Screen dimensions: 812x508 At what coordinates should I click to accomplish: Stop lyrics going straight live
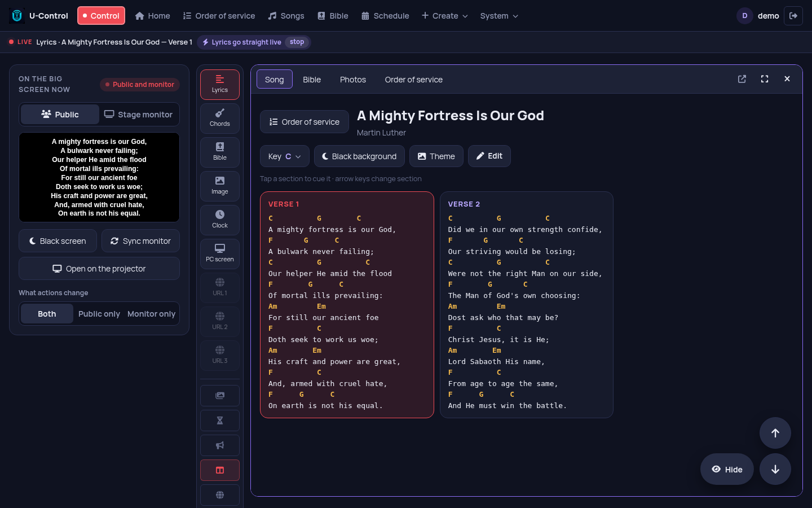point(297,42)
